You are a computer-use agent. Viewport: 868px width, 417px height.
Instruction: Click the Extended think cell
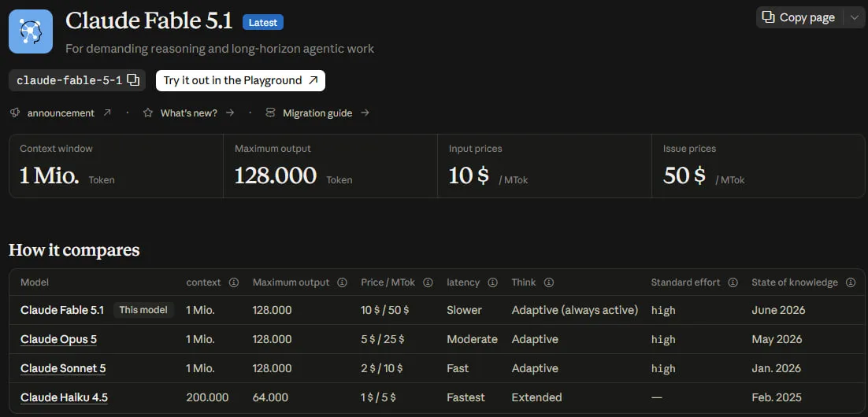pos(537,397)
